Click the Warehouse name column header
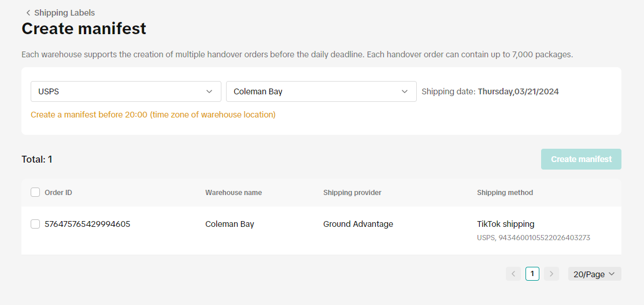Viewport: 644px width, 305px height. click(234, 193)
